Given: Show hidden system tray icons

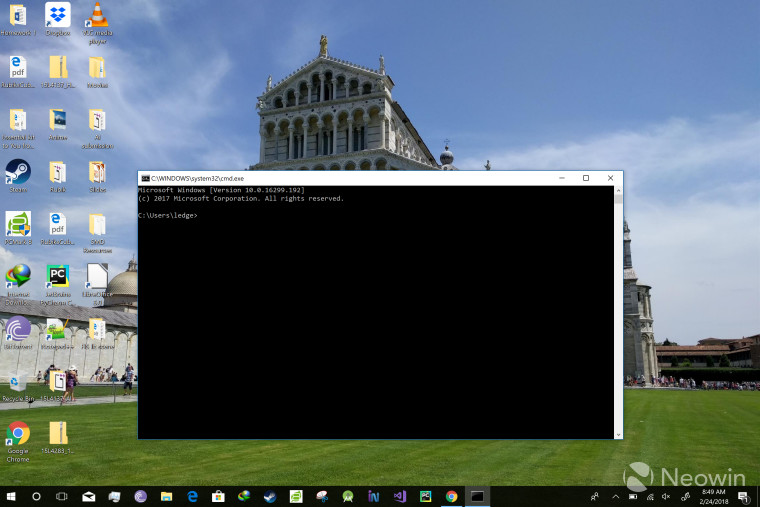Looking at the screenshot, I should (616, 496).
